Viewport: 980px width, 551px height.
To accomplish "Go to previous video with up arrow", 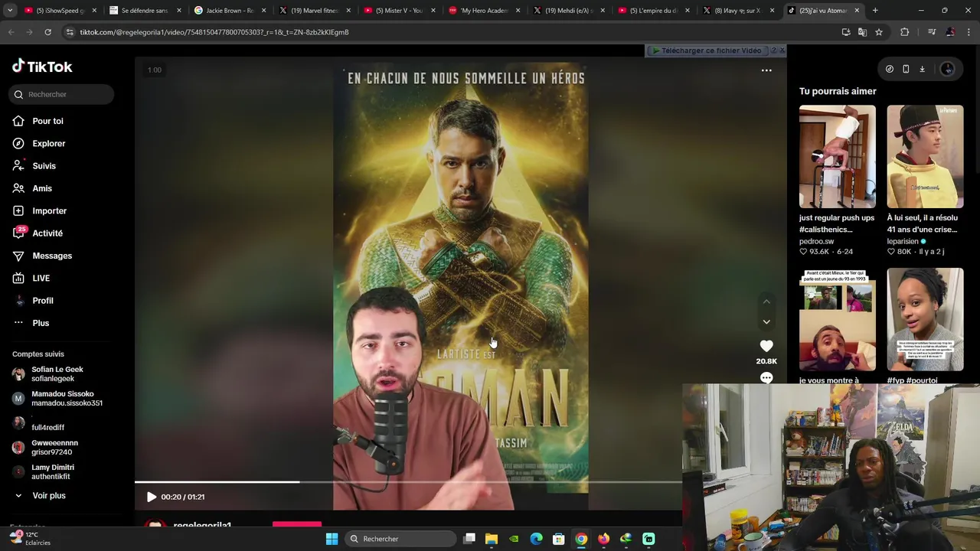I will [x=766, y=302].
